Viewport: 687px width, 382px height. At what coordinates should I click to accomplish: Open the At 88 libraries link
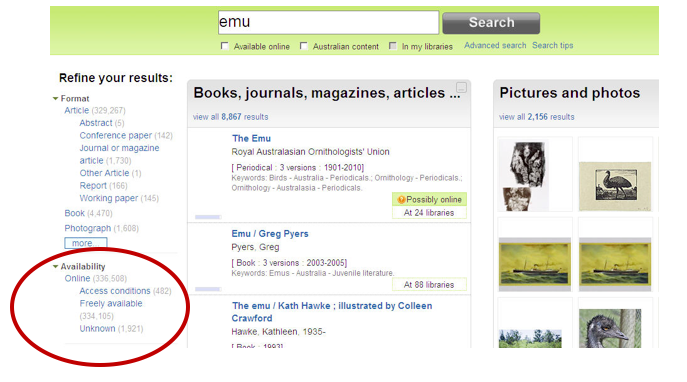(x=429, y=285)
